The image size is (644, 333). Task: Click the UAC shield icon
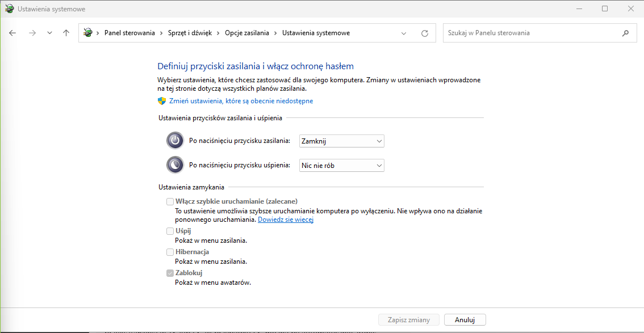point(162,101)
